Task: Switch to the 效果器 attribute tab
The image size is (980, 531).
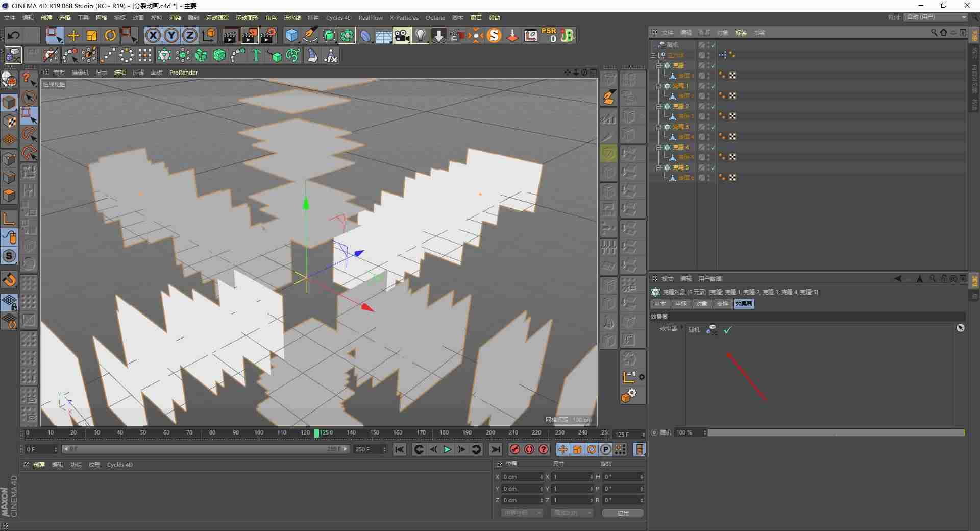Action: [x=744, y=304]
